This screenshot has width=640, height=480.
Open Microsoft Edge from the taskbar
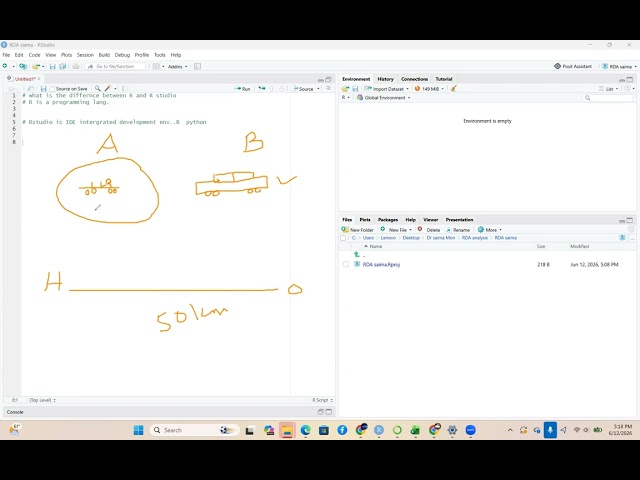[x=305, y=430]
